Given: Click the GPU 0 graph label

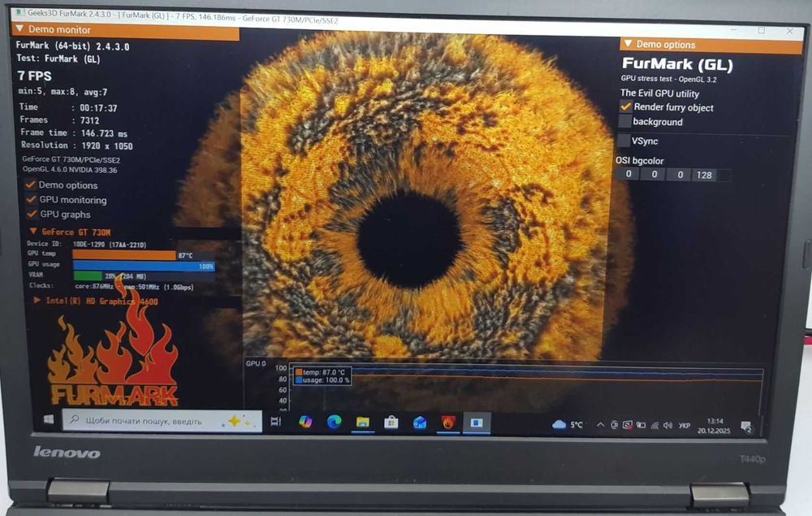Looking at the screenshot, I should coord(255,363).
